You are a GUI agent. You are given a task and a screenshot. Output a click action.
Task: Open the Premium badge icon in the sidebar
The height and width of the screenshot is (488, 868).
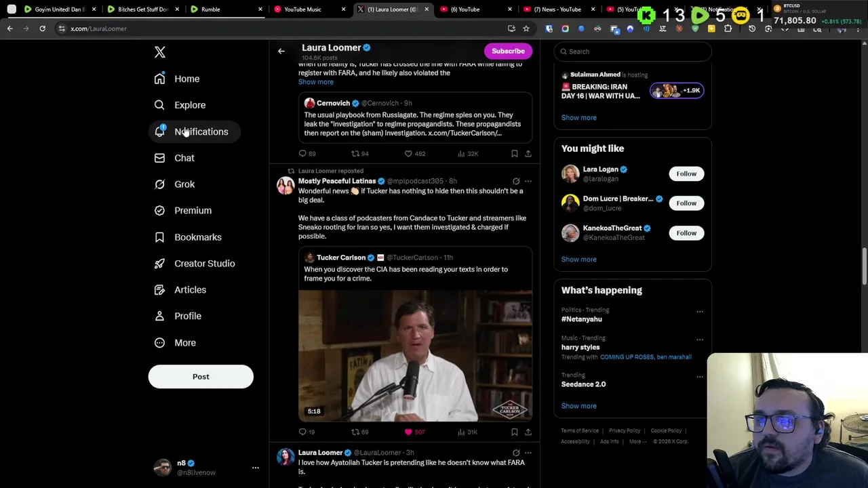click(159, 211)
